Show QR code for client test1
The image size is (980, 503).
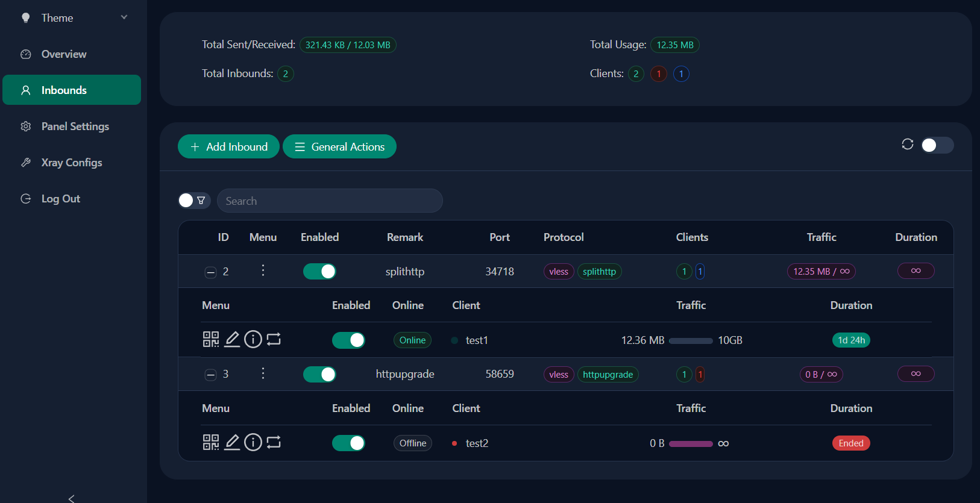pyautogui.click(x=210, y=339)
